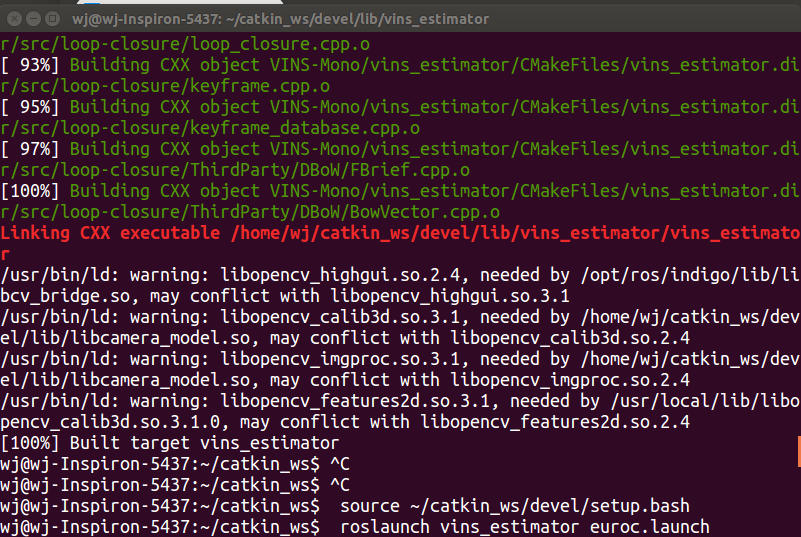Maximize the terminal window
The width and height of the screenshot is (801, 537).
pos(52,19)
